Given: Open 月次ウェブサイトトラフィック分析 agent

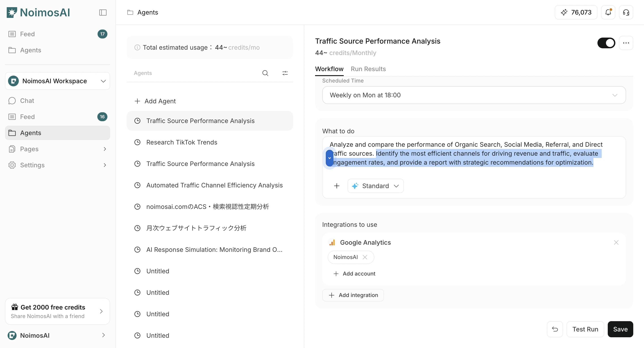Looking at the screenshot, I should pos(210,228).
